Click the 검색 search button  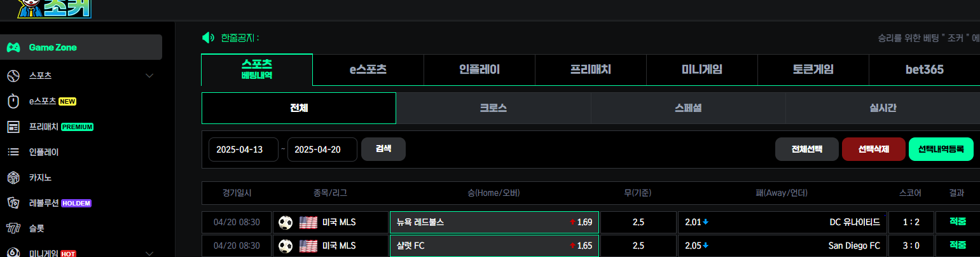[383, 149]
